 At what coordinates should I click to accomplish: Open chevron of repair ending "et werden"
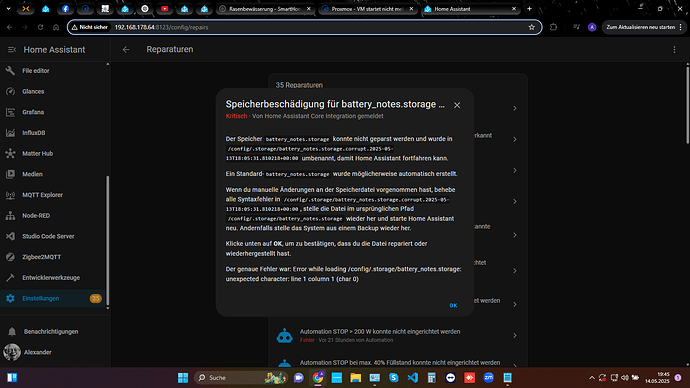coord(514,304)
